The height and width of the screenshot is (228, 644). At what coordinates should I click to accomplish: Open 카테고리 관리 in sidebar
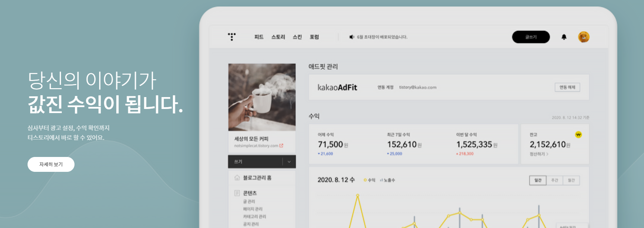pos(255,216)
